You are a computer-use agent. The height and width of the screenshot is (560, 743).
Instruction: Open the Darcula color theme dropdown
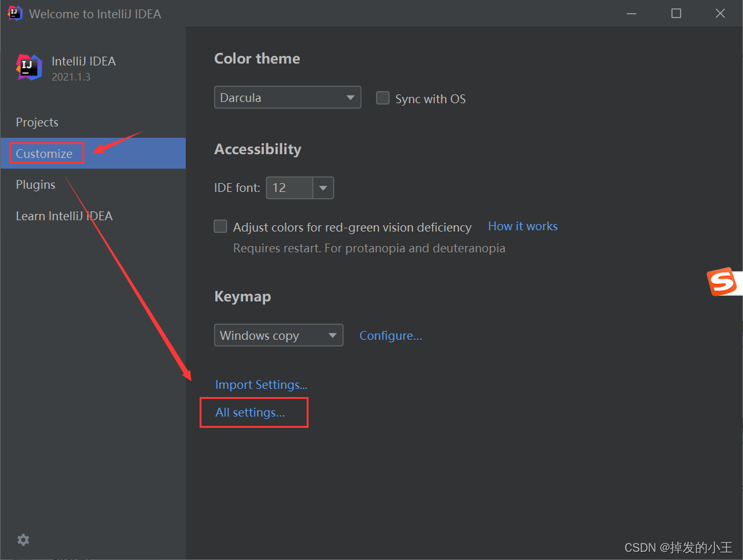coord(288,98)
